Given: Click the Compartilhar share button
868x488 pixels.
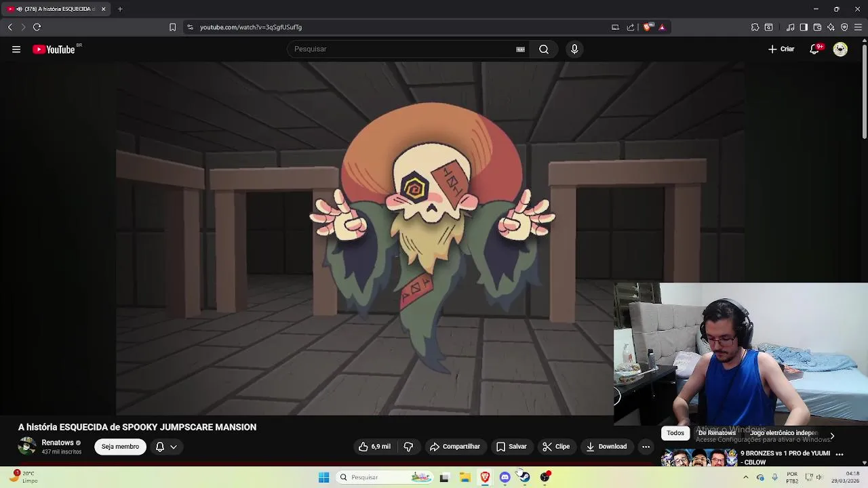Looking at the screenshot, I should 454,447.
